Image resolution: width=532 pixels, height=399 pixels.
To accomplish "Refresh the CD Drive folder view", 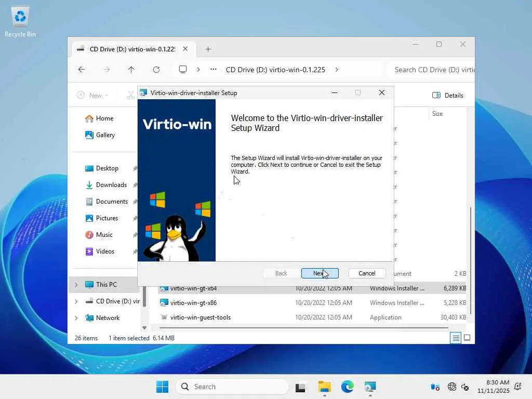I will 156,70.
